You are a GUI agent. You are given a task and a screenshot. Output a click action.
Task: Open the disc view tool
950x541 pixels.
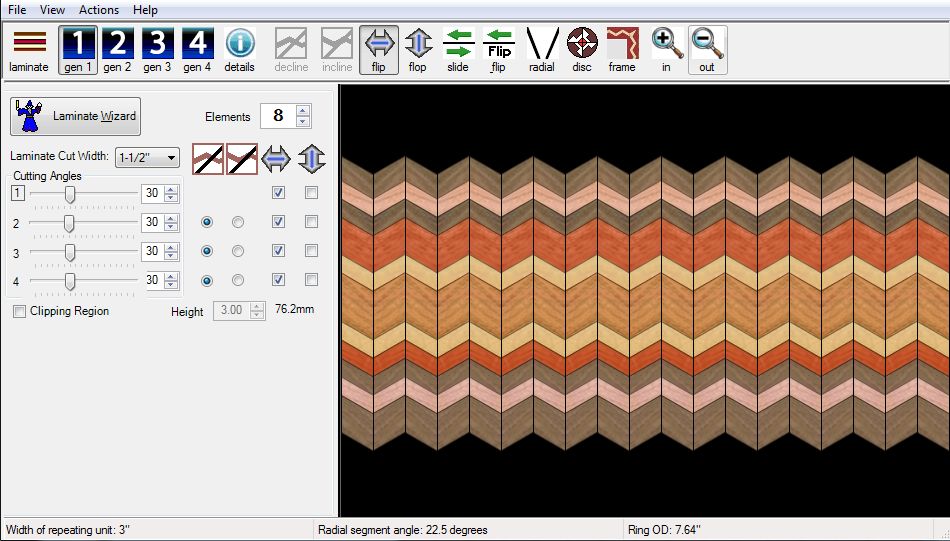581,49
